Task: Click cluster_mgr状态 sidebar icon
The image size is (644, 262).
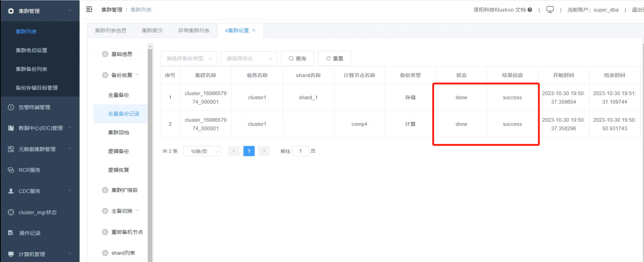Action: 11,212
